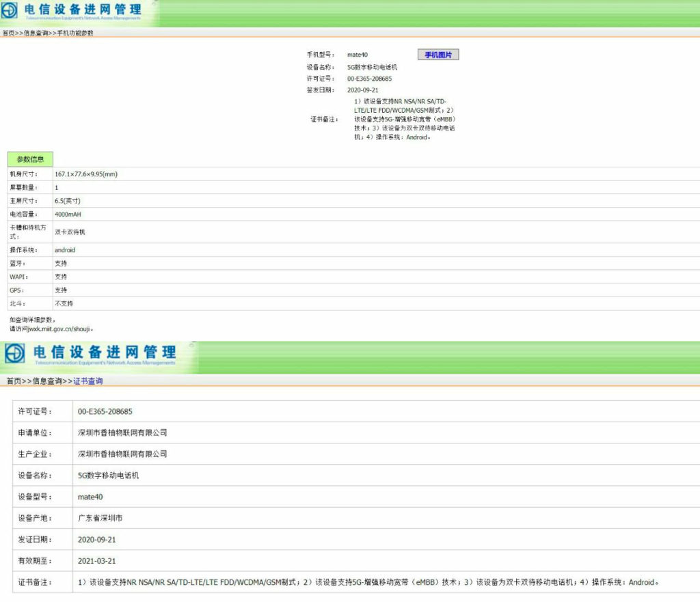Select the license number beside the 手机图片 button
The height and width of the screenshot is (602, 700).
(370, 79)
